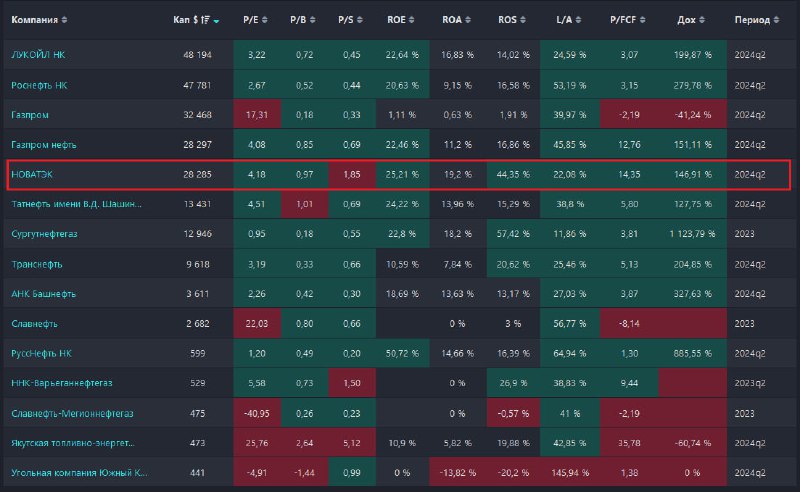Open the Газпром company link
The image size is (800, 492).
click(30, 115)
